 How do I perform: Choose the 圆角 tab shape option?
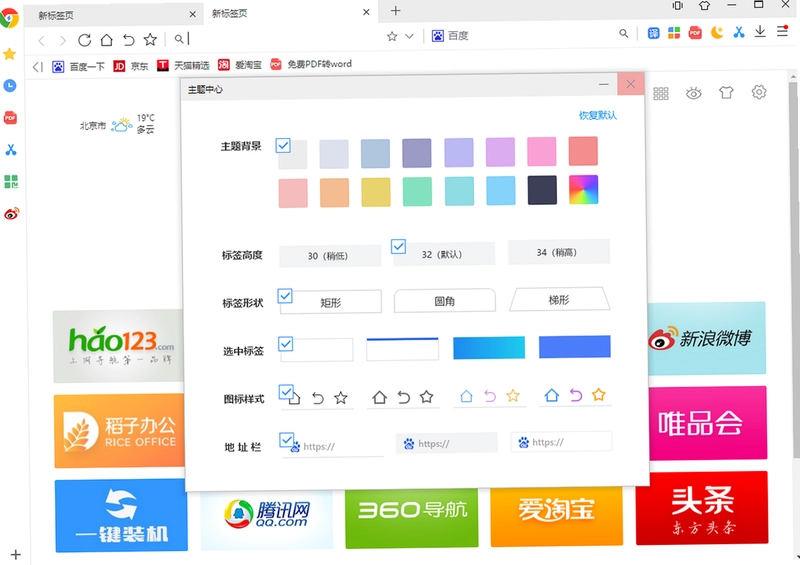444,301
